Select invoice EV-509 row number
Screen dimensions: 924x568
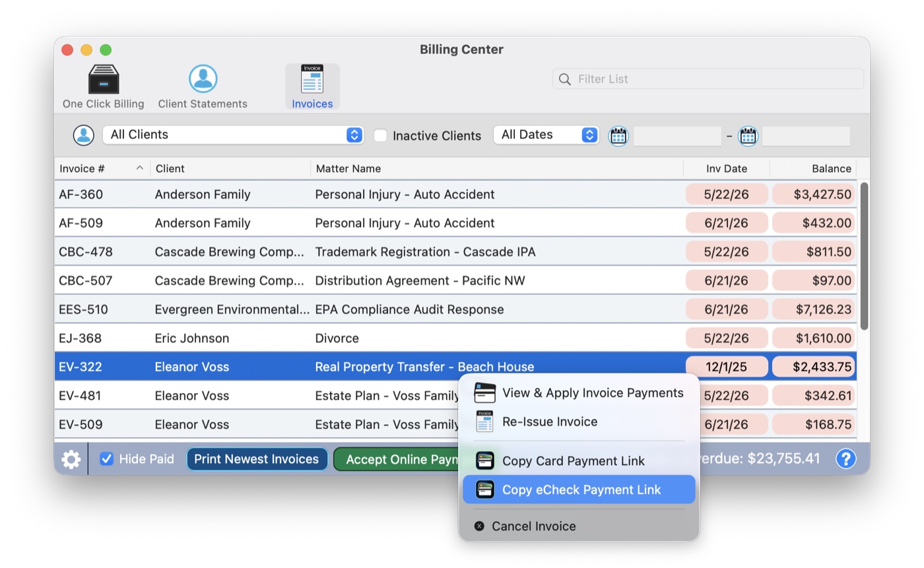81,424
